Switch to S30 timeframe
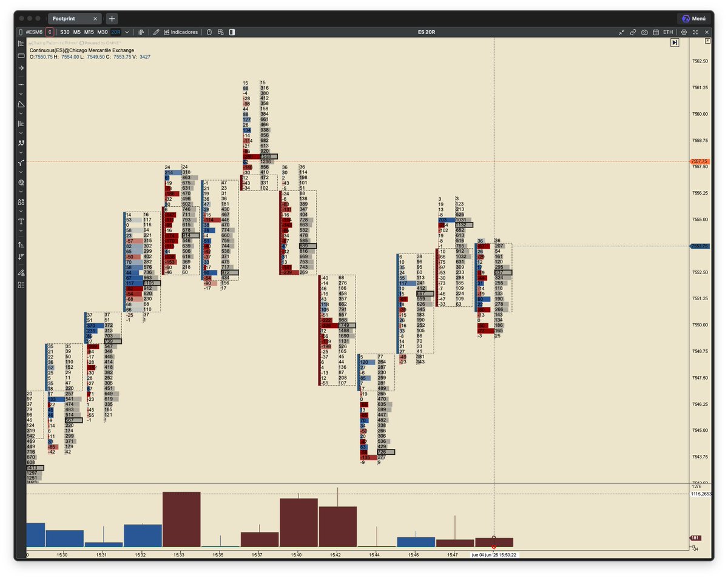The image size is (728, 578). pos(65,32)
